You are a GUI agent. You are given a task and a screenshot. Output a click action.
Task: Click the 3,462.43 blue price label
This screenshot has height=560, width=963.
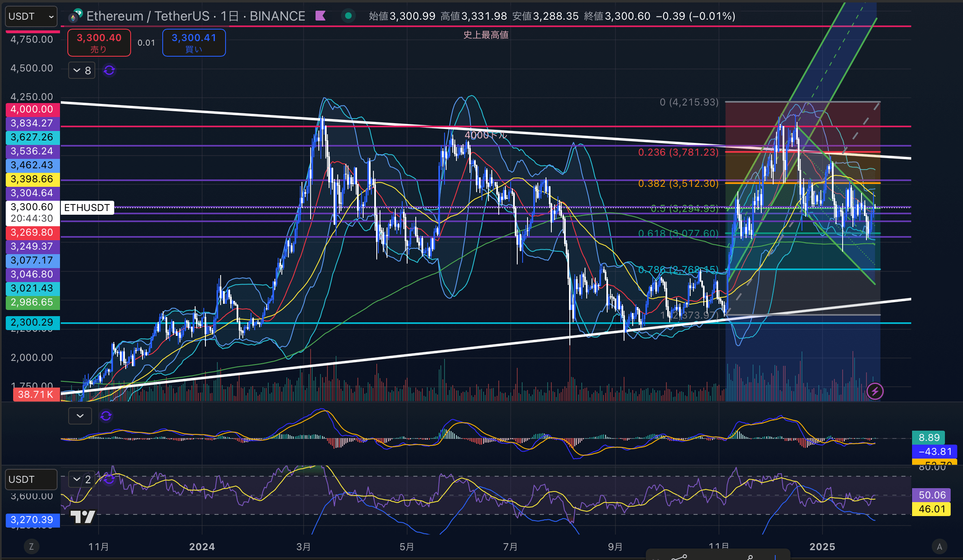pos(32,165)
